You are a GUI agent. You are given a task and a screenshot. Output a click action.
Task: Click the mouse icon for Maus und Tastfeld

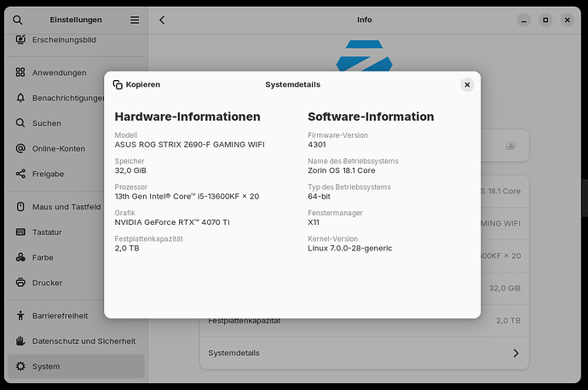click(x=20, y=206)
